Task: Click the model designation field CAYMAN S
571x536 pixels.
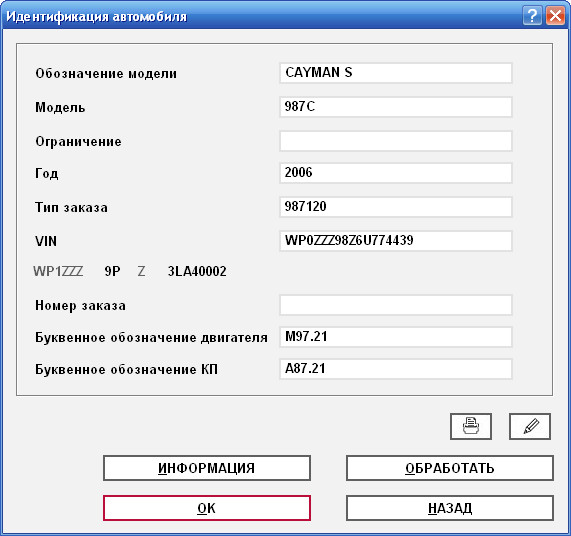Action: 396,73
